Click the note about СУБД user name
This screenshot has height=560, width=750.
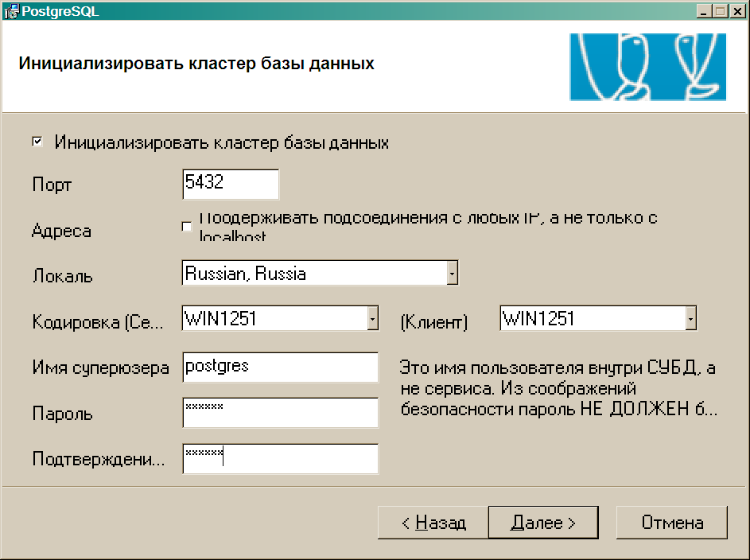click(x=558, y=388)
